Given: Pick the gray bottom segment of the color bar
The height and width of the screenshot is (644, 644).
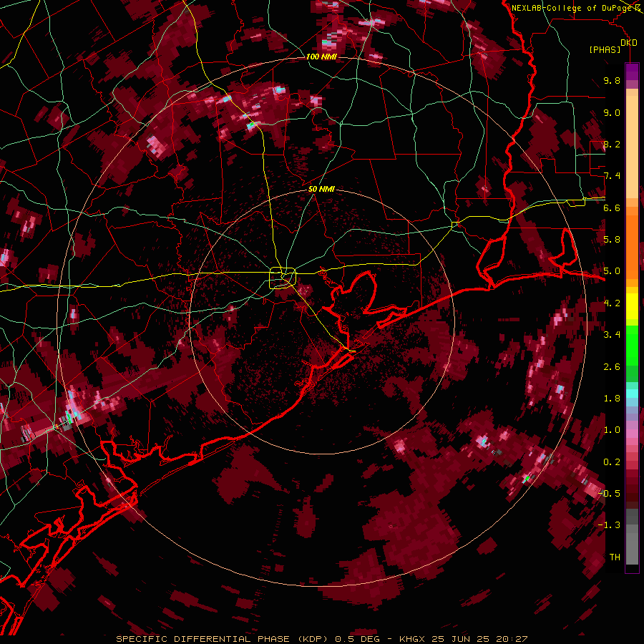Looking at the screenshot, I should [632, 545].
